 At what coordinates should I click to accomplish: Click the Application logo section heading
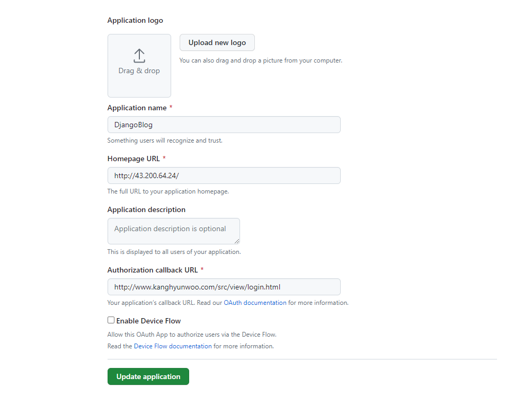(135, 20)
